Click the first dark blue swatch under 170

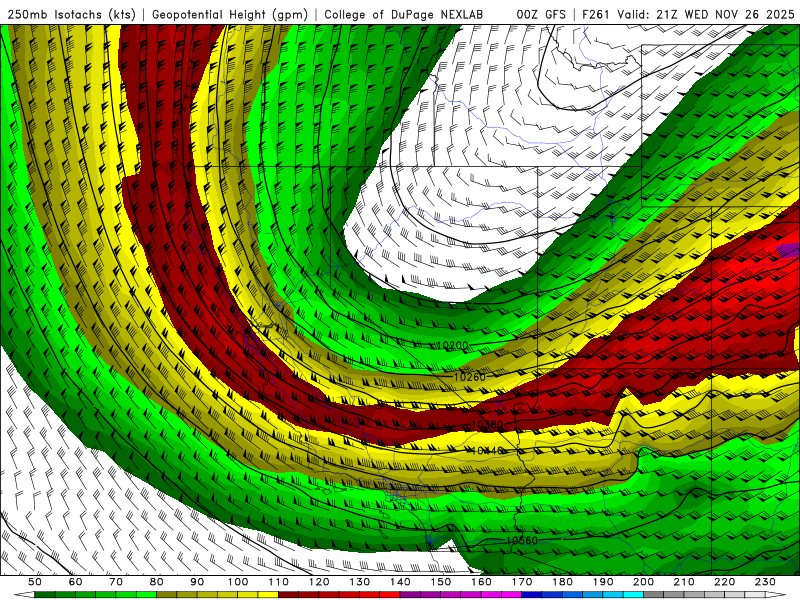pos(532,595)
